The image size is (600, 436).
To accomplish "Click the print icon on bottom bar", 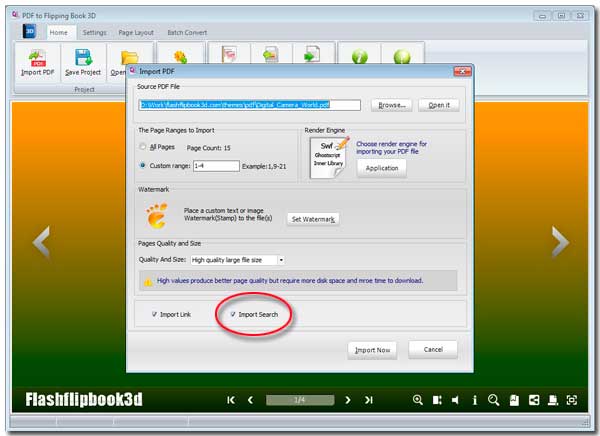I will (x=553, y=400).
